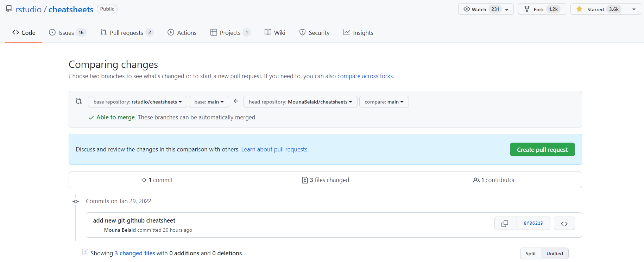Click the Pull requests count badge 2
The height and width of the screenshot is (262, 644).
click(150, 32)
